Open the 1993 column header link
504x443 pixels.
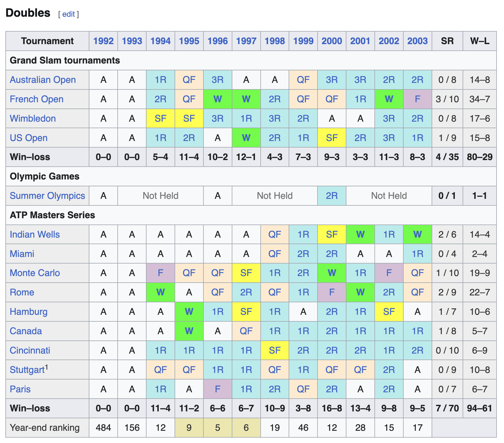[132, 41]
